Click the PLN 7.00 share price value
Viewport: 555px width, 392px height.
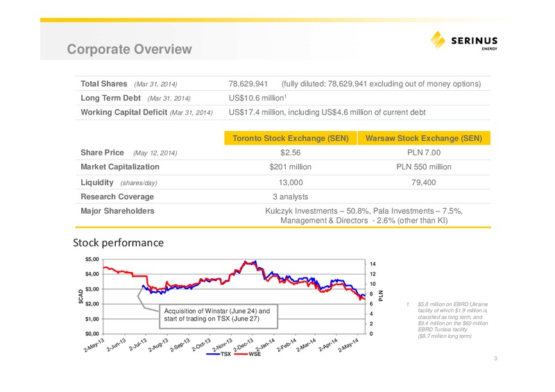point(424,153)
